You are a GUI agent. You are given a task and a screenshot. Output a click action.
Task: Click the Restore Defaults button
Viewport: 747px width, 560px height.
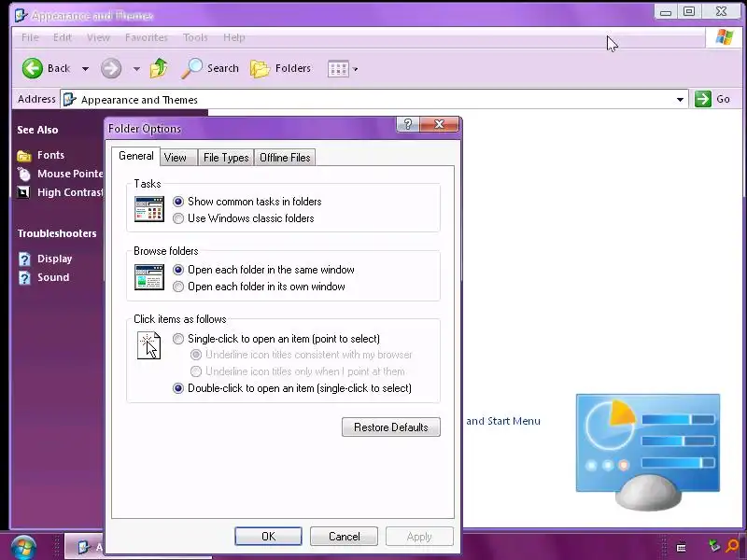[390, 427]
